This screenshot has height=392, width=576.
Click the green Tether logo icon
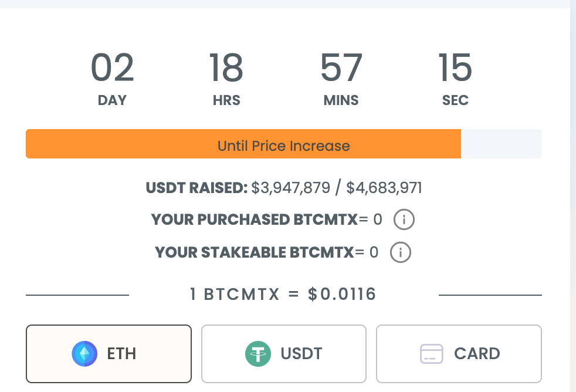tap(258, 354)
